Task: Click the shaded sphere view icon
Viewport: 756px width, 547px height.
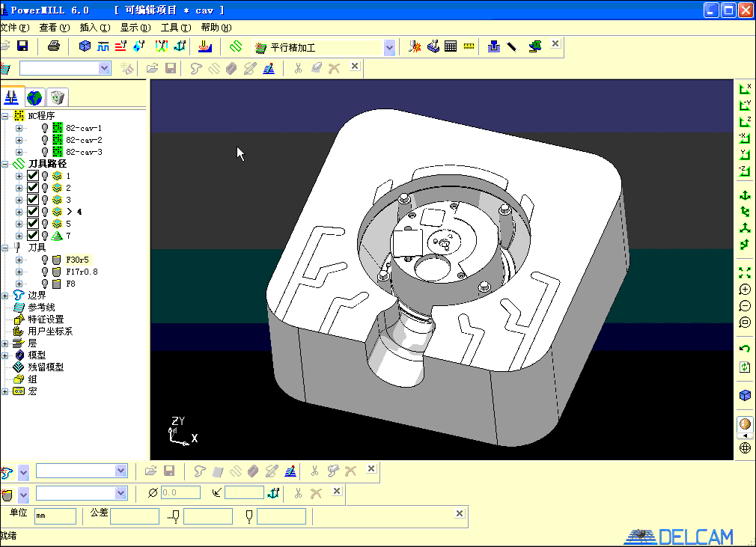Action: click(745, 424)
